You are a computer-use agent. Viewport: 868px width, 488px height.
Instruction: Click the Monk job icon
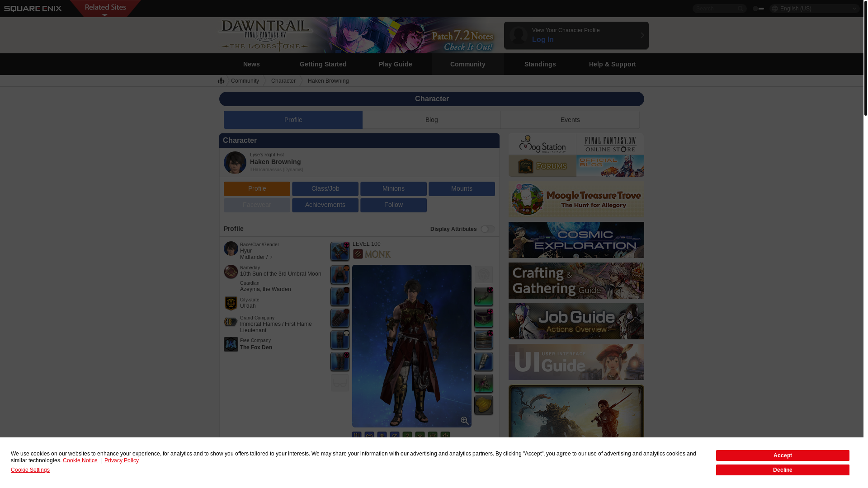pos(358,254)
